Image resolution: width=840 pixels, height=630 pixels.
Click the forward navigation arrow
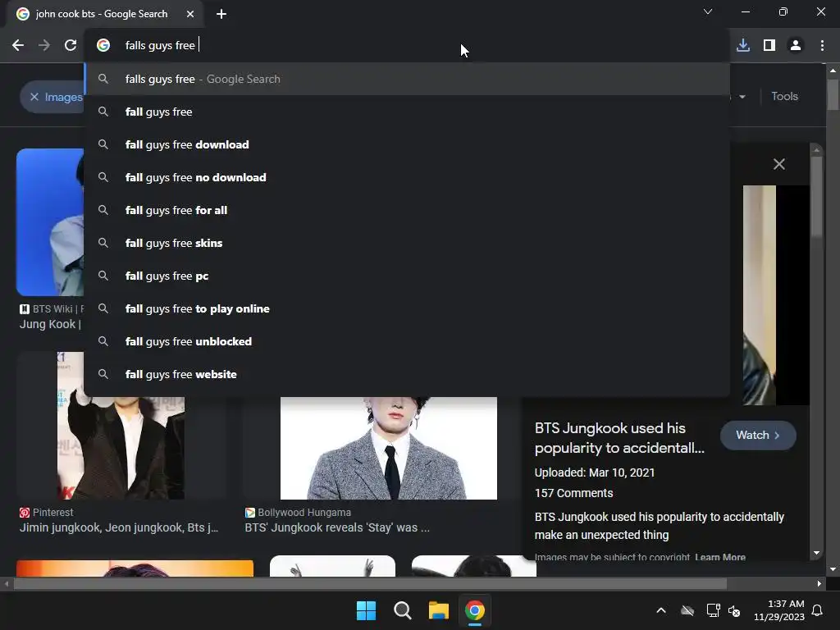pyautogui.click(x=44, y=46)
